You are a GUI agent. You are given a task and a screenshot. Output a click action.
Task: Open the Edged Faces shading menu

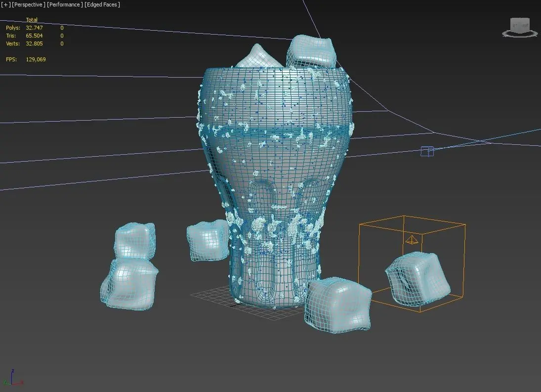click(102, 4)
